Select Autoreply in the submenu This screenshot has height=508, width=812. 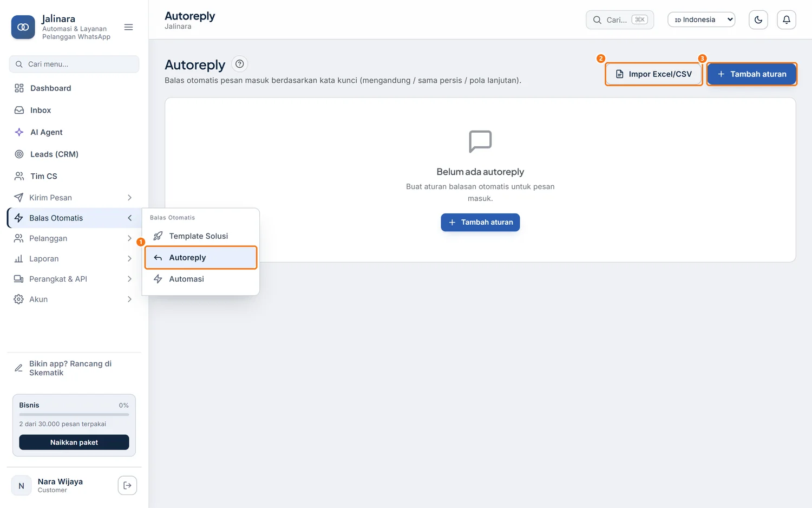(201, 258)
